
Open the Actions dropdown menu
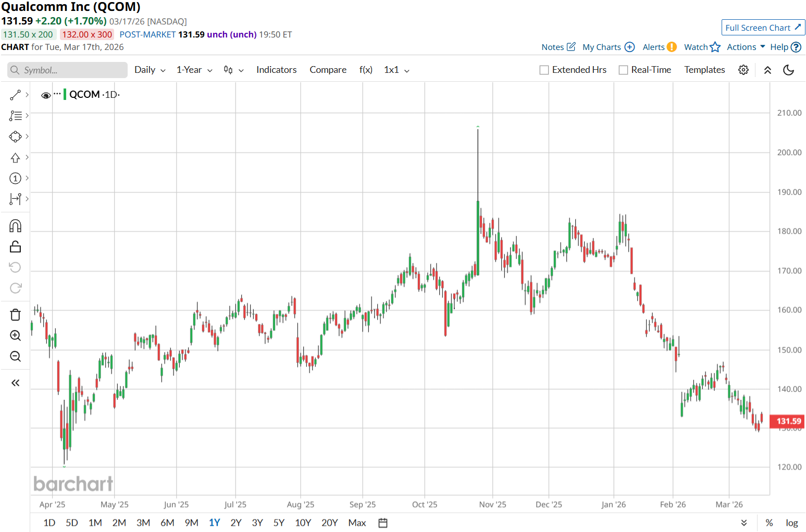(746, 47)
